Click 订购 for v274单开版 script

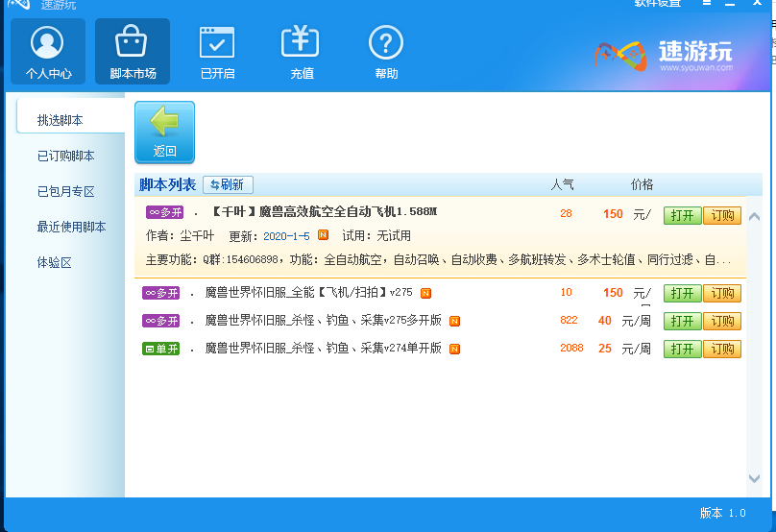[722, 349]
